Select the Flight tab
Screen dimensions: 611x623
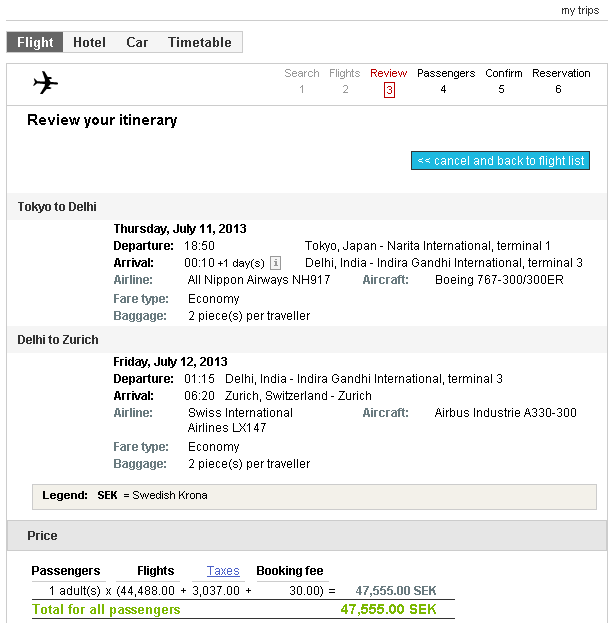(x=35, y=42)
